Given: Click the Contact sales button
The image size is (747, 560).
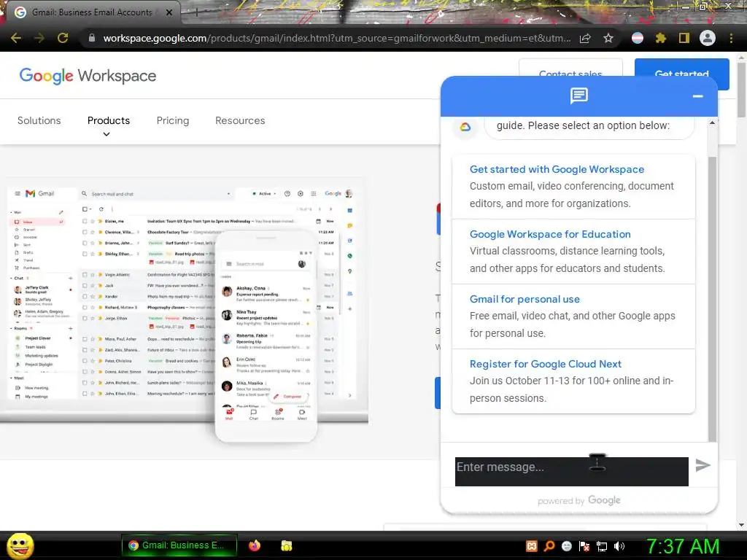Looking at the screenshot, I should coord(570,68).
